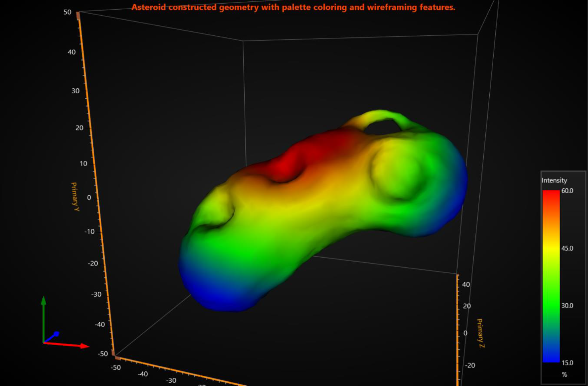
Task: Click the -50 tick label on Primary Y axis
Action: pos(103,354)
